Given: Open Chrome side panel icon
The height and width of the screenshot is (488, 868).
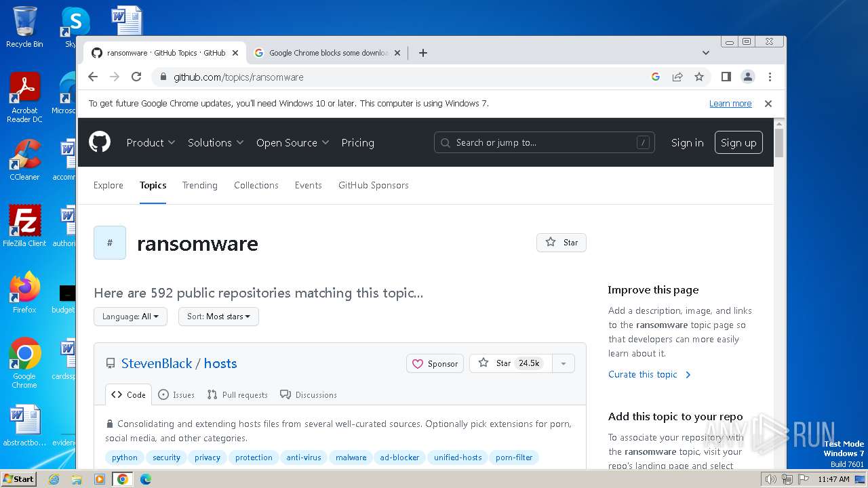Looking at the screenshot, I should (726, 77).
